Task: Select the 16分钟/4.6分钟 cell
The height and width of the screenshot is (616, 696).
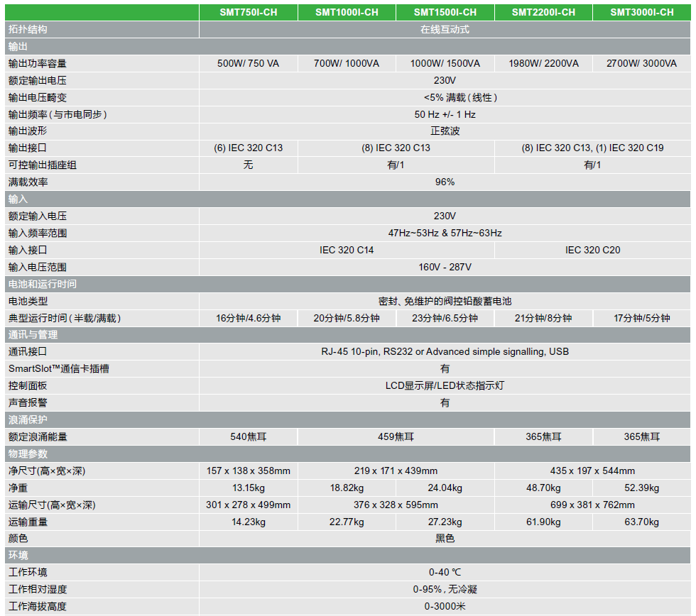Action: point(248,318)
